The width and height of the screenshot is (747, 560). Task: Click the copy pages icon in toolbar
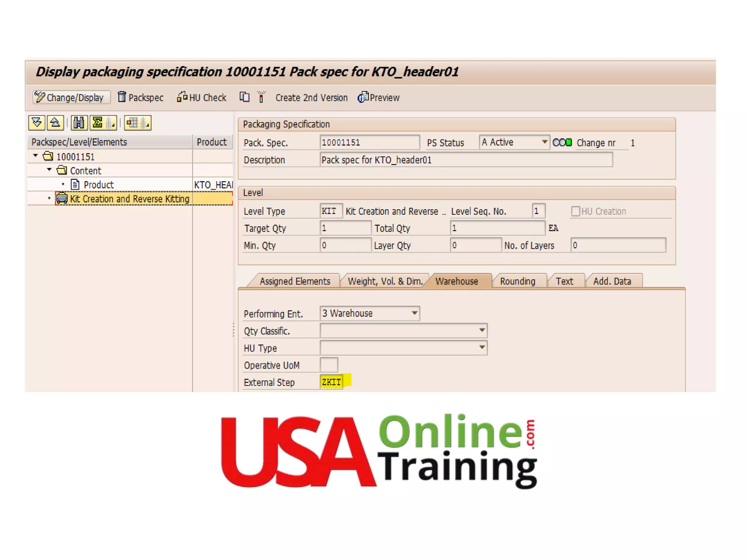coord(244,97)
